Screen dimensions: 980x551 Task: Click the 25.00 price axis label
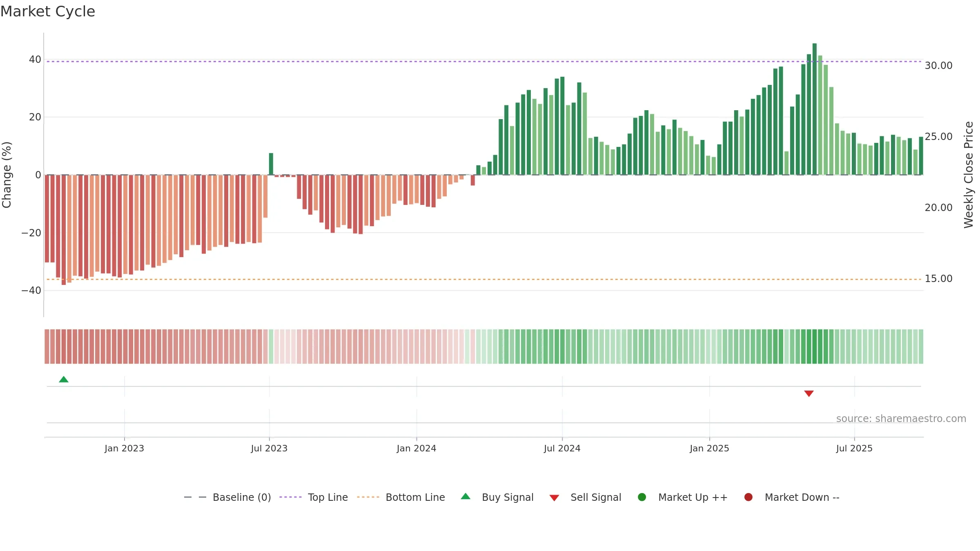click(x=938, y=137)
